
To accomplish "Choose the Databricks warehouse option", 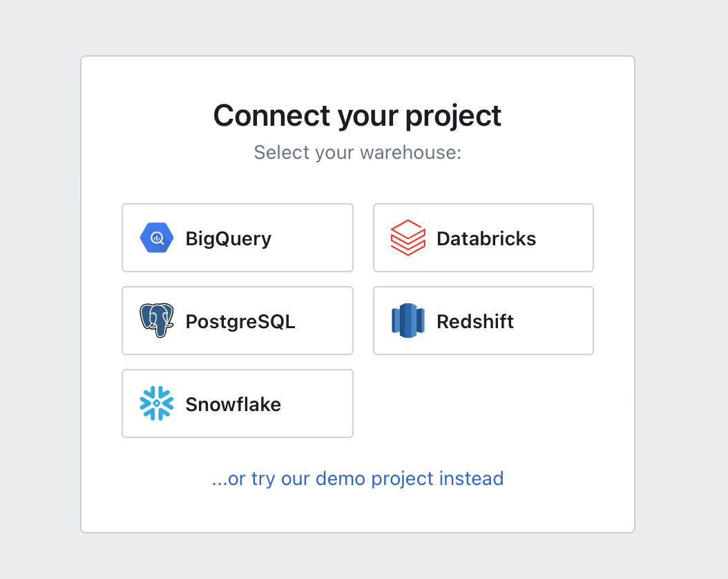I will point(483,238).
